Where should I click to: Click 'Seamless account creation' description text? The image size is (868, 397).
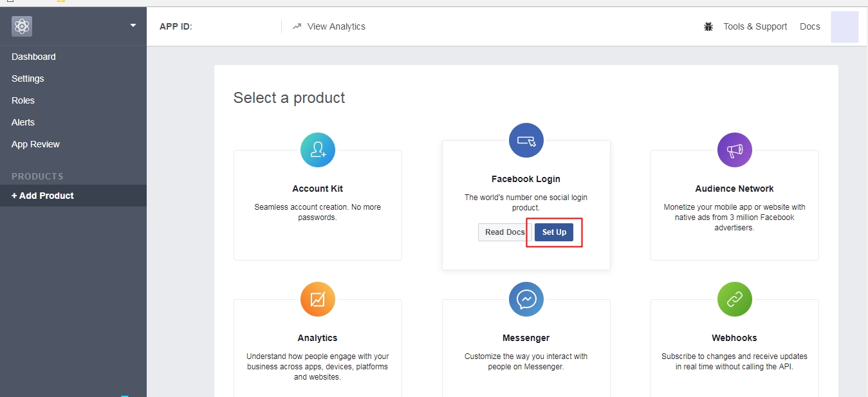(318, 212)
